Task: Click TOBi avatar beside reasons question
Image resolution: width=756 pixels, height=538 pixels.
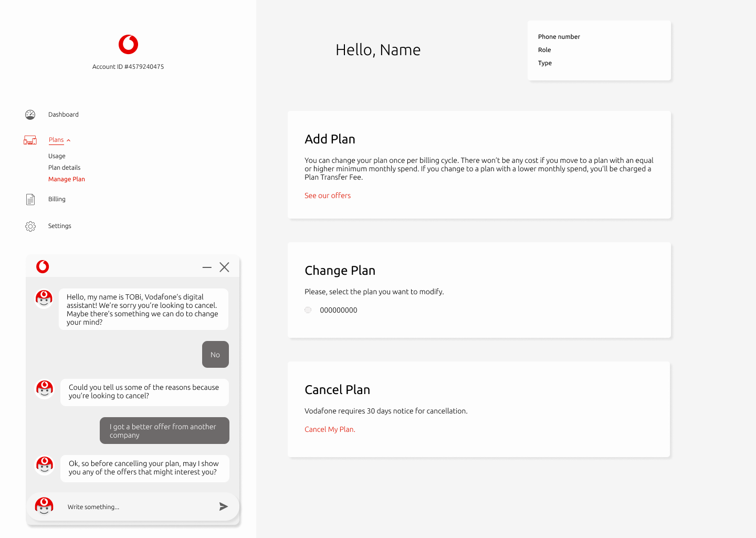Action: (45, 389)
